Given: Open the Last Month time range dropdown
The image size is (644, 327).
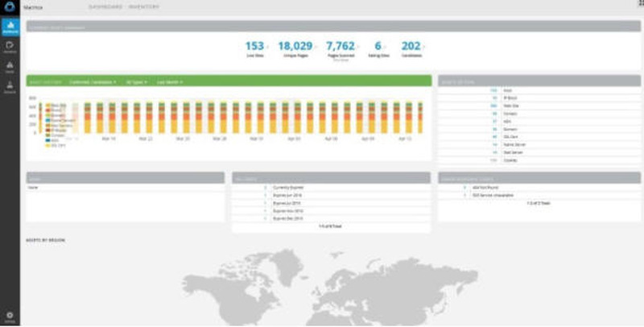Looking at the screenshot, I should click(x=169, y=81).
